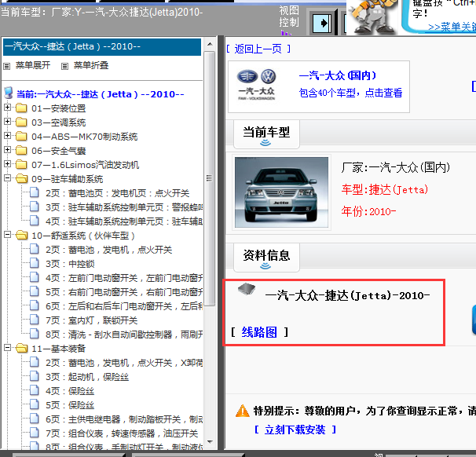476x457 pixels.
Task: Open 6页：主供电继电器，制动踏板开关 item
Action: coord(124,419)
